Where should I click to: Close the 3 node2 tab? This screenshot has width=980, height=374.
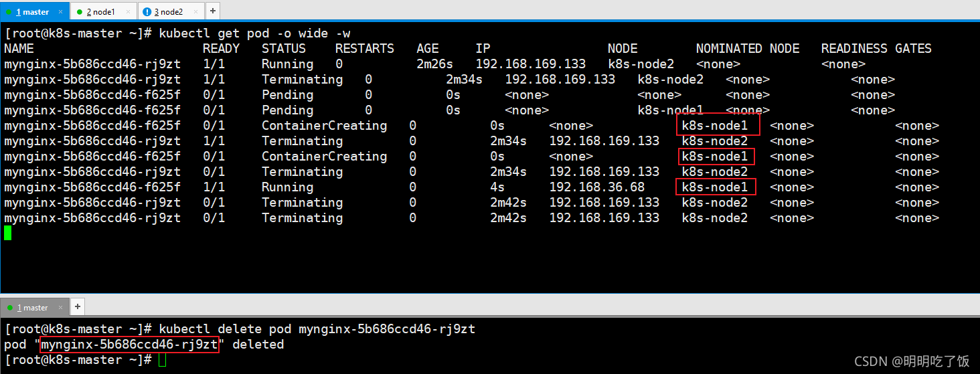point(194,12)
